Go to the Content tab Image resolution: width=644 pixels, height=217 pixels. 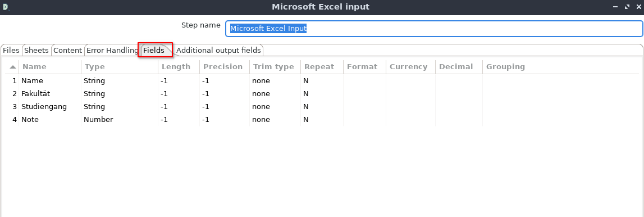[68, 50]
